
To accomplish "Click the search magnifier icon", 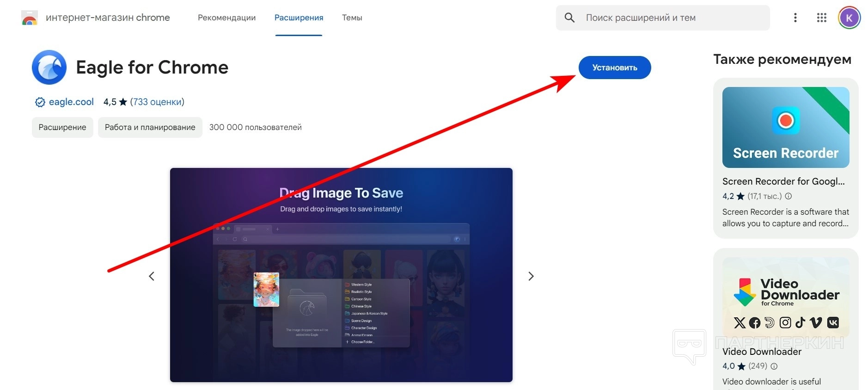I will 569,18.
